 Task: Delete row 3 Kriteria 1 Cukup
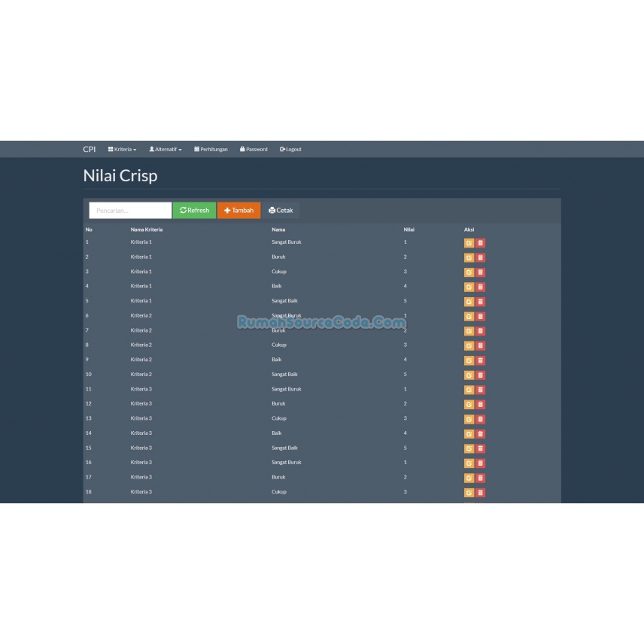[480, 272]
